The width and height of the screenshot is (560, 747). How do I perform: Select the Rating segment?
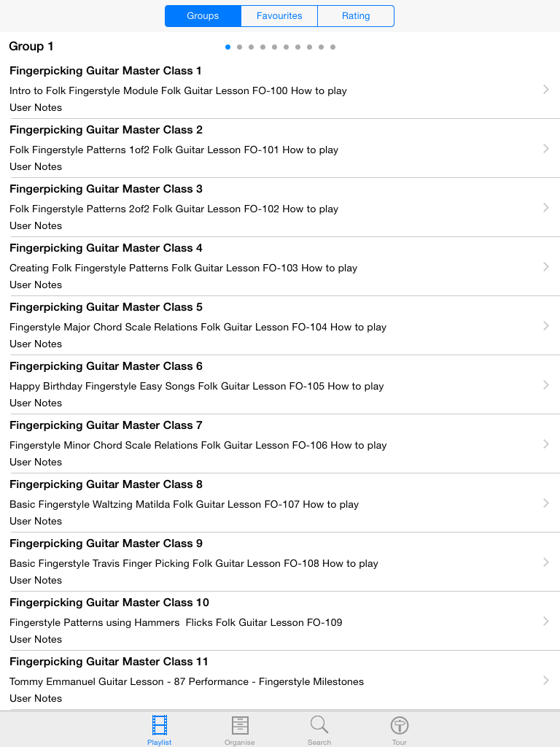point(356,16)
